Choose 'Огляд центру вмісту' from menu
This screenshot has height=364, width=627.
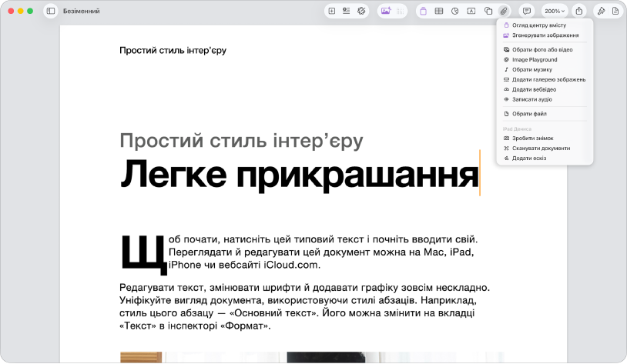pos(545,25)
